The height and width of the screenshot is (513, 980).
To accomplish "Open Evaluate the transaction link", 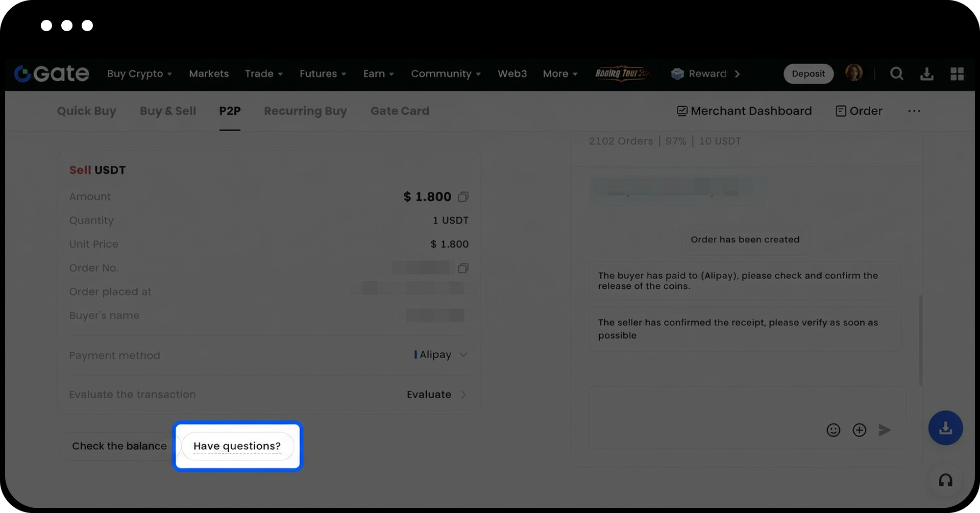I will coord(436,395).
